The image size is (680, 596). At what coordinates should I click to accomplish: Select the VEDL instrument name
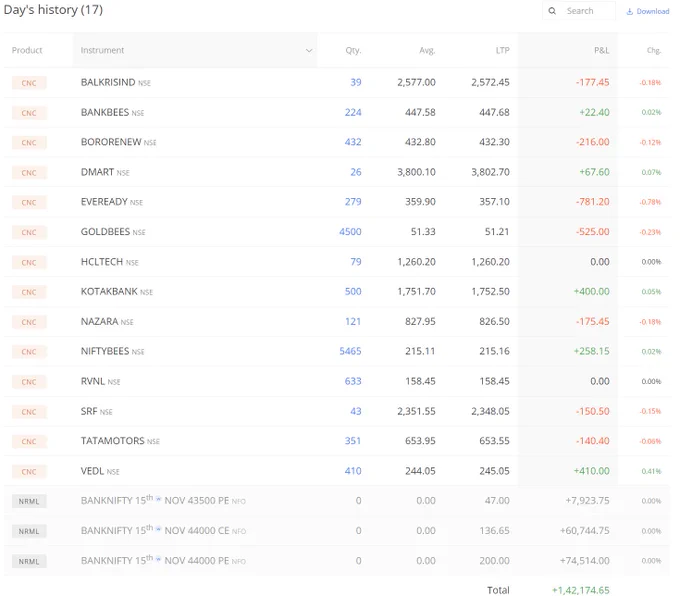(92, 471)
